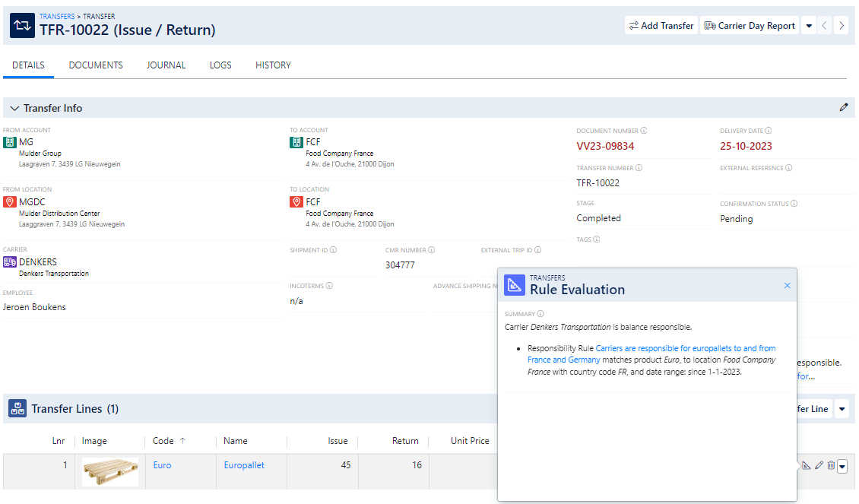Open the Carriers are responsible for europallets link
859x504 pixels.
[x=651, y=354]
